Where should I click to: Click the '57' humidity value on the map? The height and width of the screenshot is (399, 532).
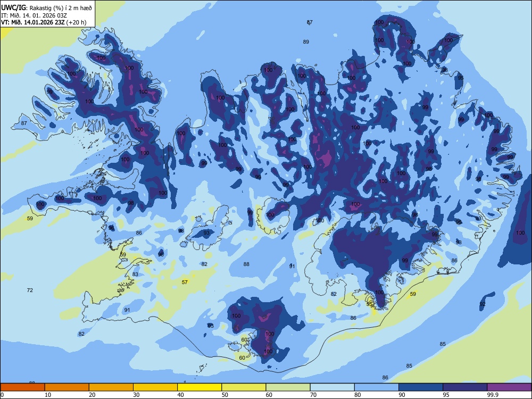pos(185,282)
